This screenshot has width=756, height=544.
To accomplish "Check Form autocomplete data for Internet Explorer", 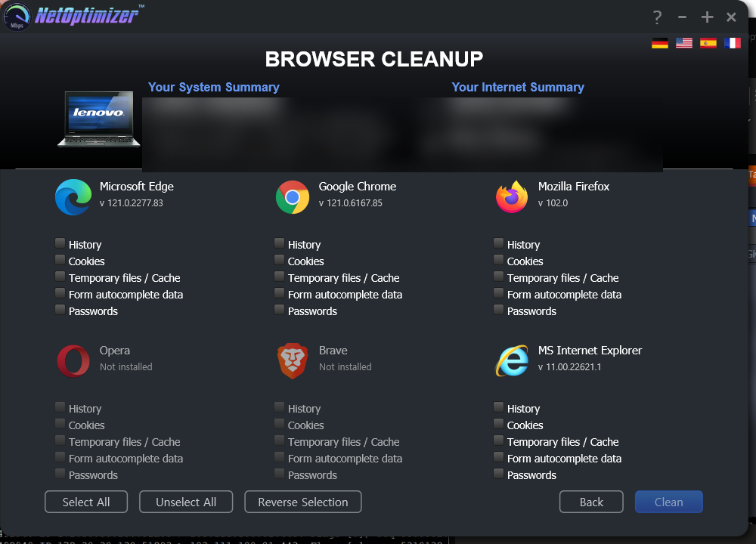I will 498,457.
